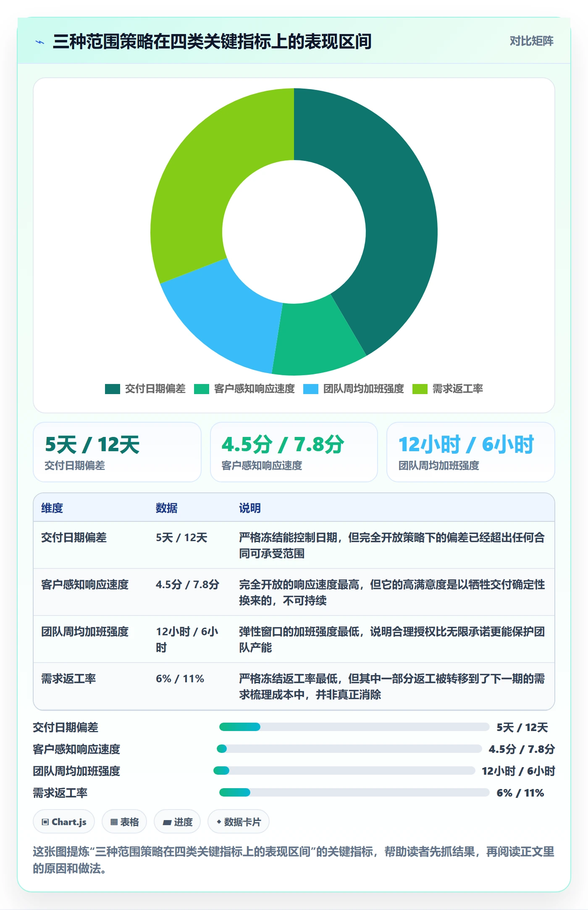The width and height of the screenshot is (588, 910).
Task: Click the 交付日期偏差 progress bar
Action: coord(354,727)
